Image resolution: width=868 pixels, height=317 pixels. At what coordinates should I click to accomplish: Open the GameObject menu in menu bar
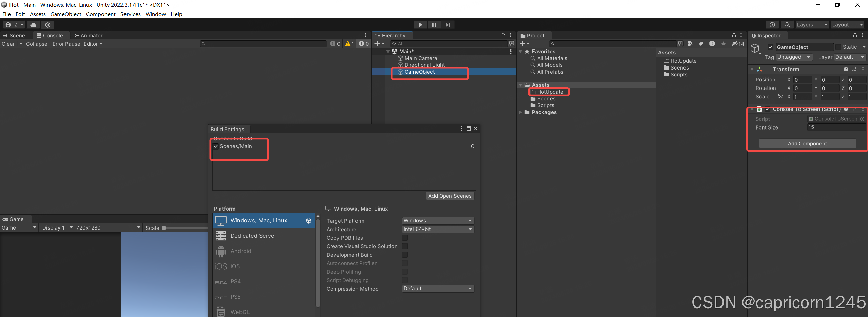66,14
